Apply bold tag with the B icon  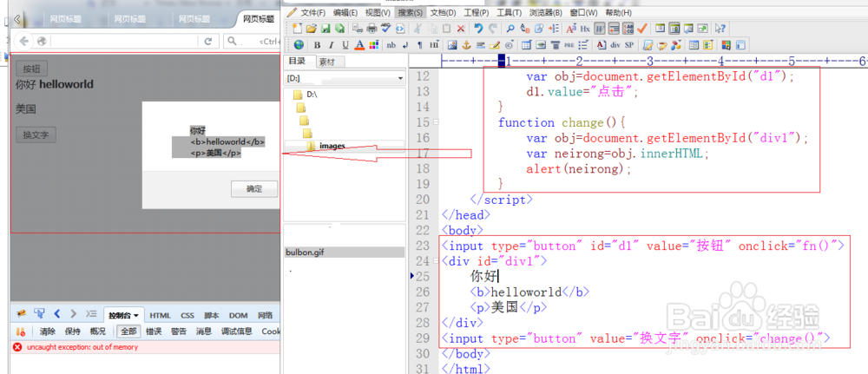317,45
